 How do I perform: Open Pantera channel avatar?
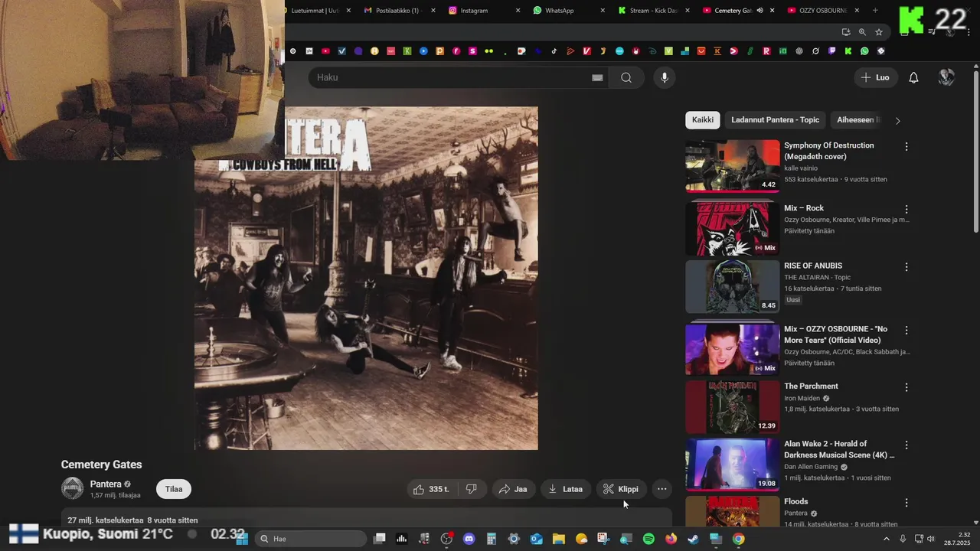pos(72,488)
